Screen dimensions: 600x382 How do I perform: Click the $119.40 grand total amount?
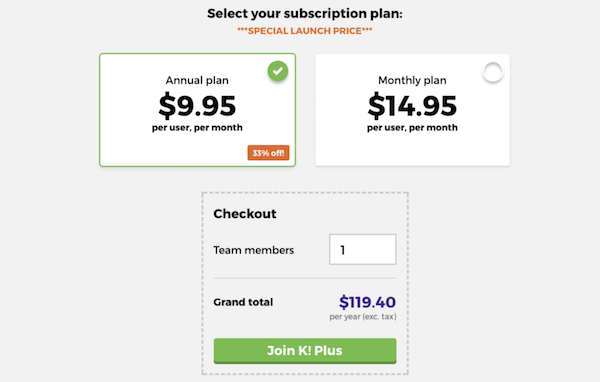(x=367, y=302)
